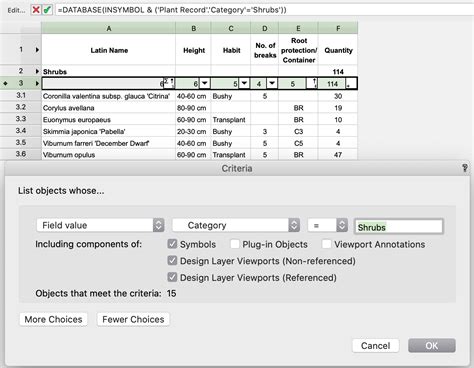Open Height column dropdown arrow in row 3
The height and width of the screenshot is (368, 474).
coord(204,83)
